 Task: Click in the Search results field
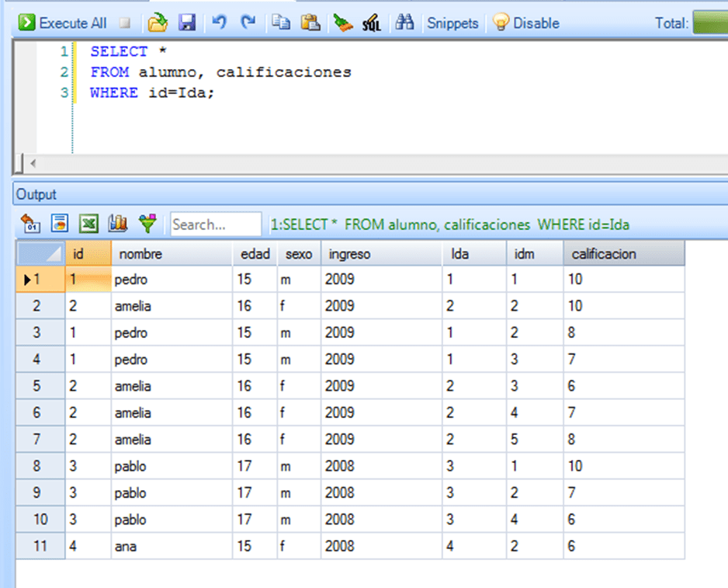pyautogui.click(x=216, y=224)
